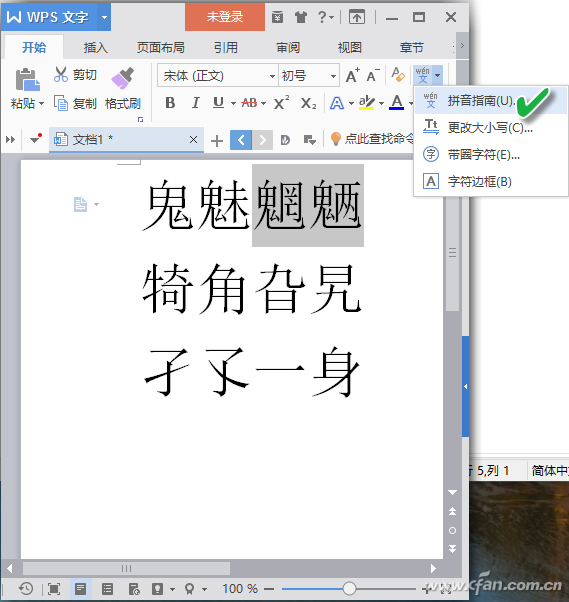Click the skin T-shirt icon
Image resolution: width=569 pixels, height=602 pixels.
coord(301,17)
